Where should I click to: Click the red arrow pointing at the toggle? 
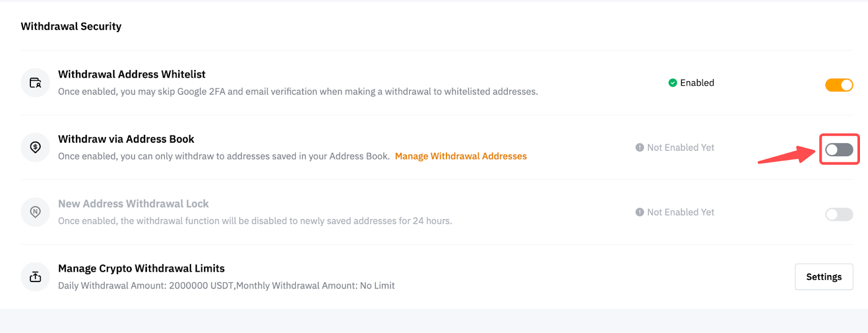click(x=786, y=155)
